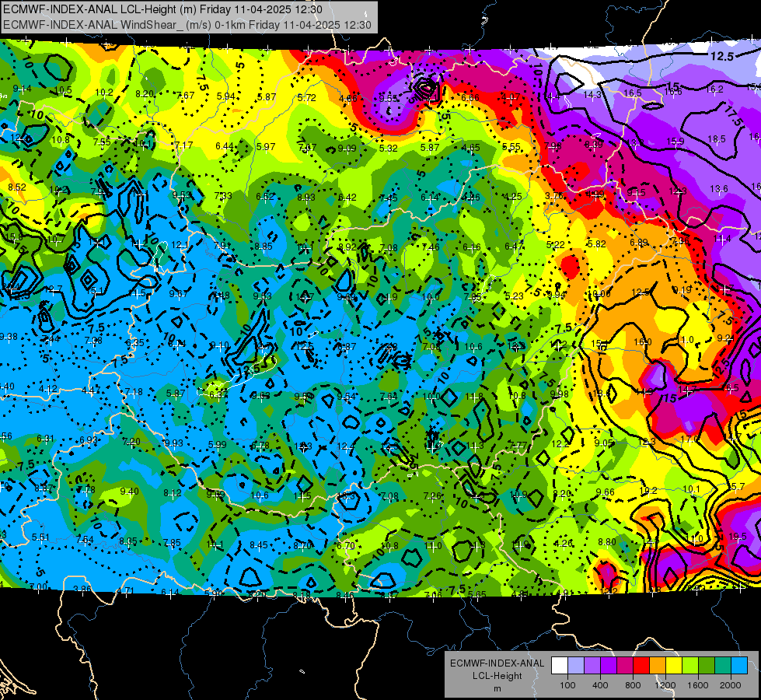Click the 8.92 grid value
The image size is (761, 700).
pos(347,247)
